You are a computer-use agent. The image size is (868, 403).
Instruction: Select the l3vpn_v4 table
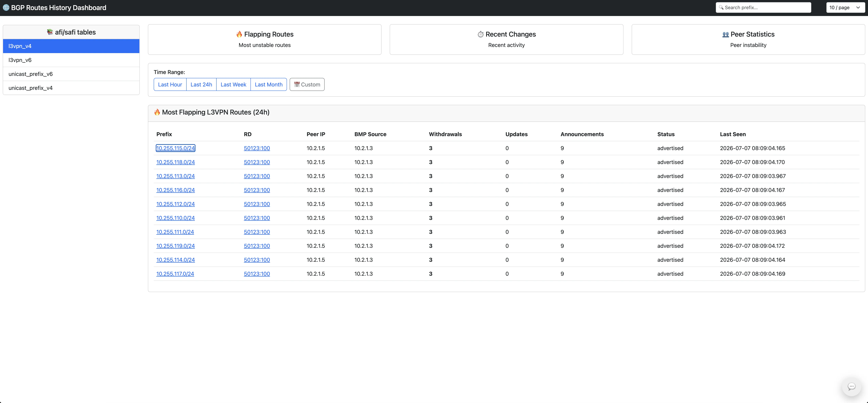coord(71,46)
